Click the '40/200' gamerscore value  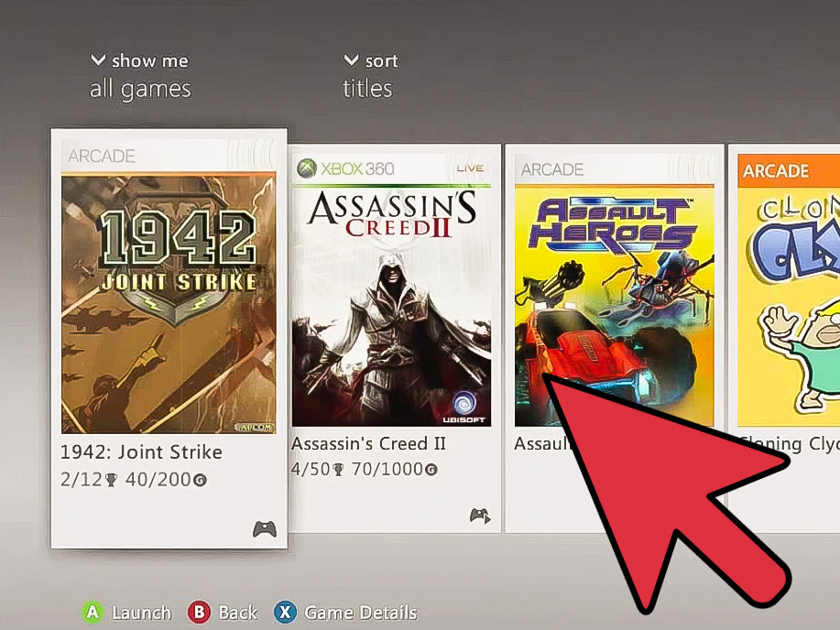point(158,480)
